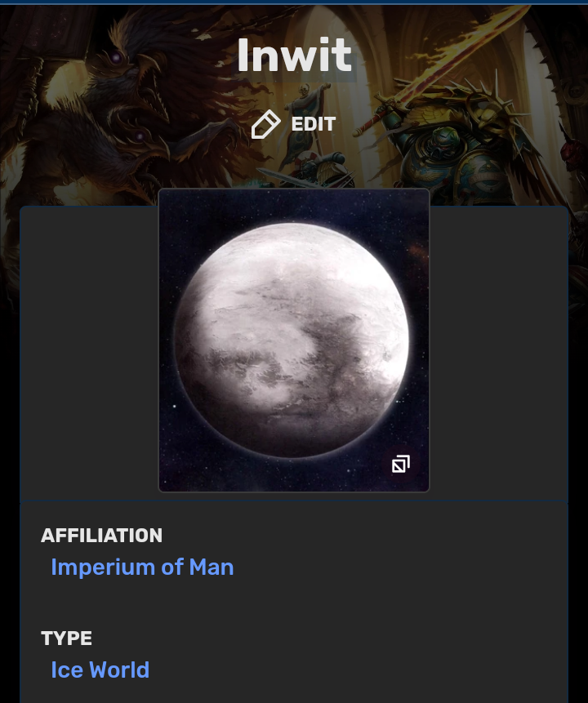
Task: Click the Inwit page title heading
Action: (294, 56)
